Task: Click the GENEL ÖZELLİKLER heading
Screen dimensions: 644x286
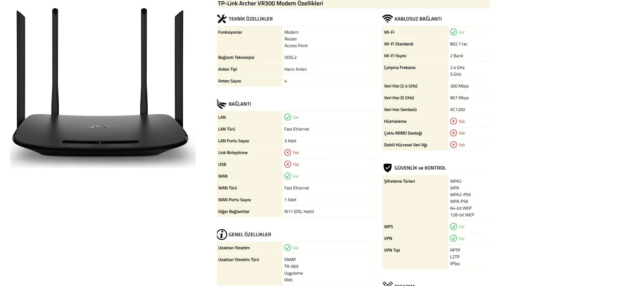Action: (250, 235)
